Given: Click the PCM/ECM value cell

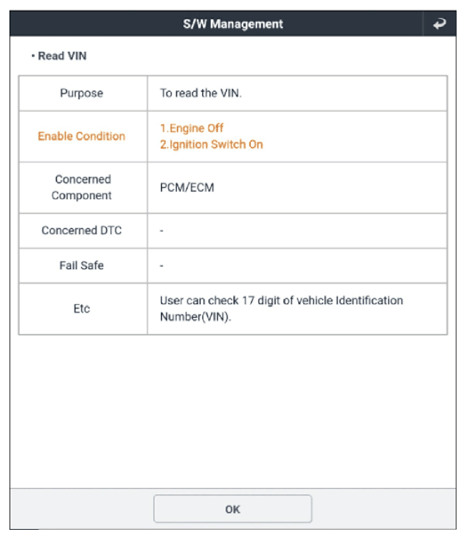Looking at the screenshot, I should coord(297,188).
